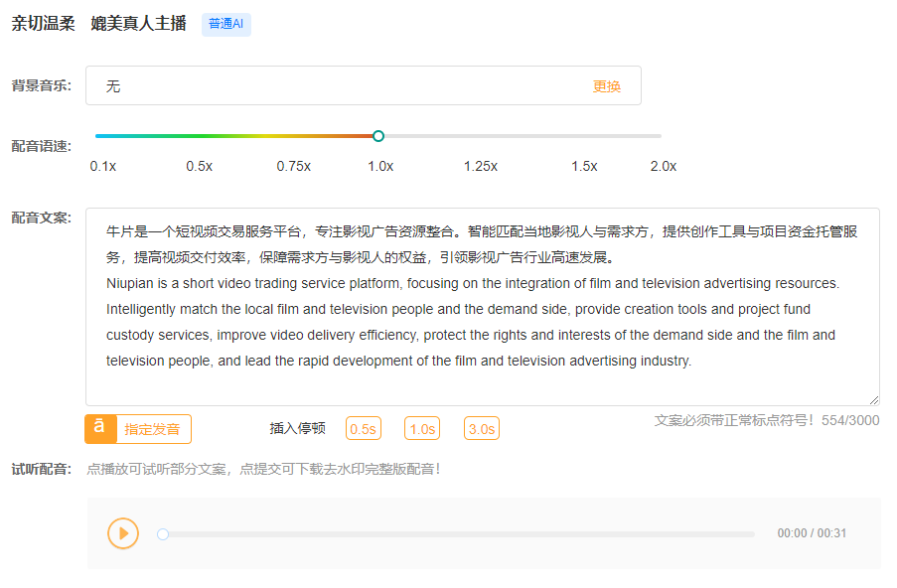This screenshot has height=588, width=897.
Task: Click the 普通AI tag badge
Action: coord(225,24)
